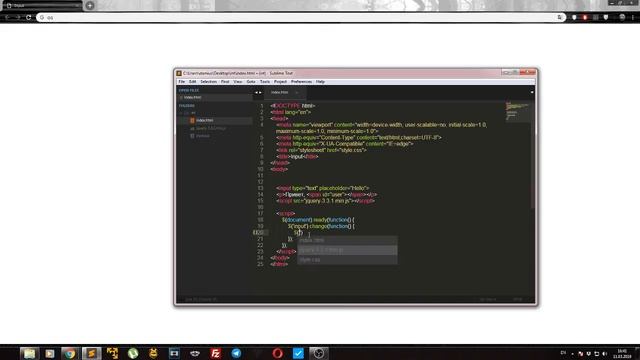Click the first shield extension icon in Chrome toolbar
The image size is (640, 360).
[x=574, y=17]
